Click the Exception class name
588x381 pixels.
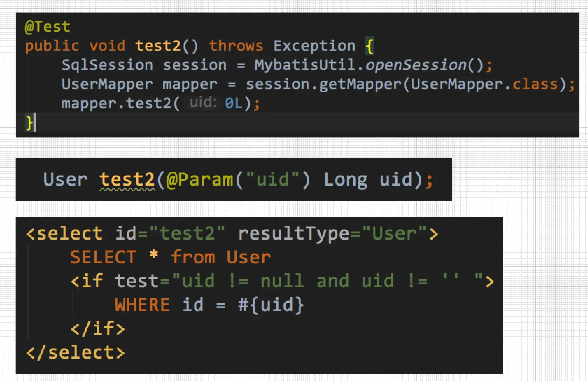tap(314, 46)
